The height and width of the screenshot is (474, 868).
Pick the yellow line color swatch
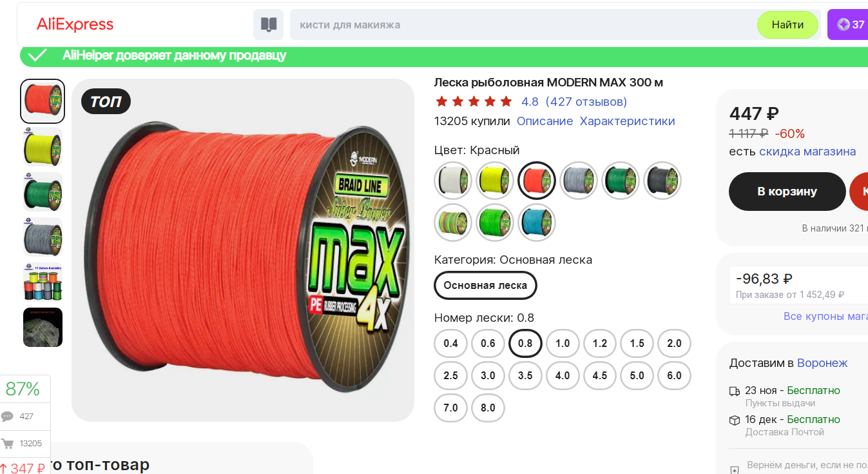coord(495,181)
